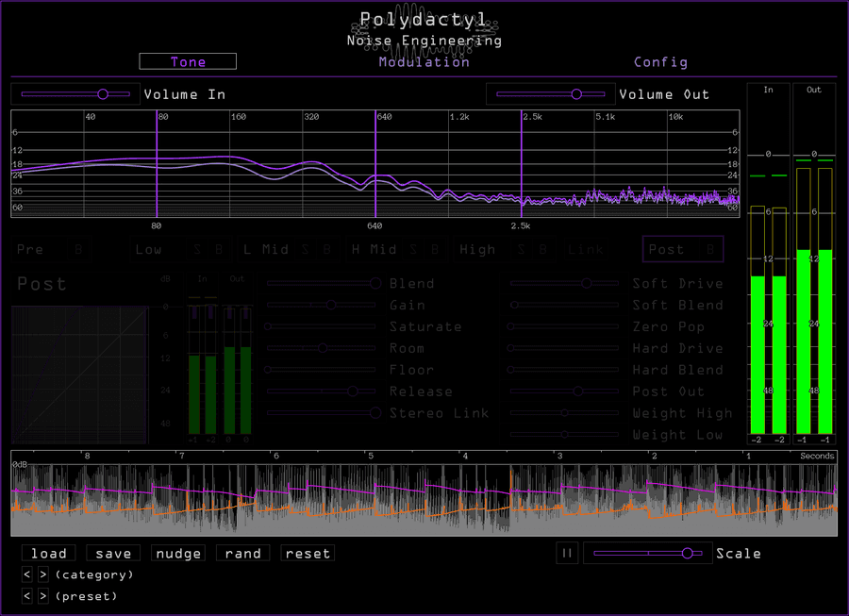Image resolution: width=849 pixels, height=616 pixels.
Task: Go to next category arrow
Action: coord(43,574)
